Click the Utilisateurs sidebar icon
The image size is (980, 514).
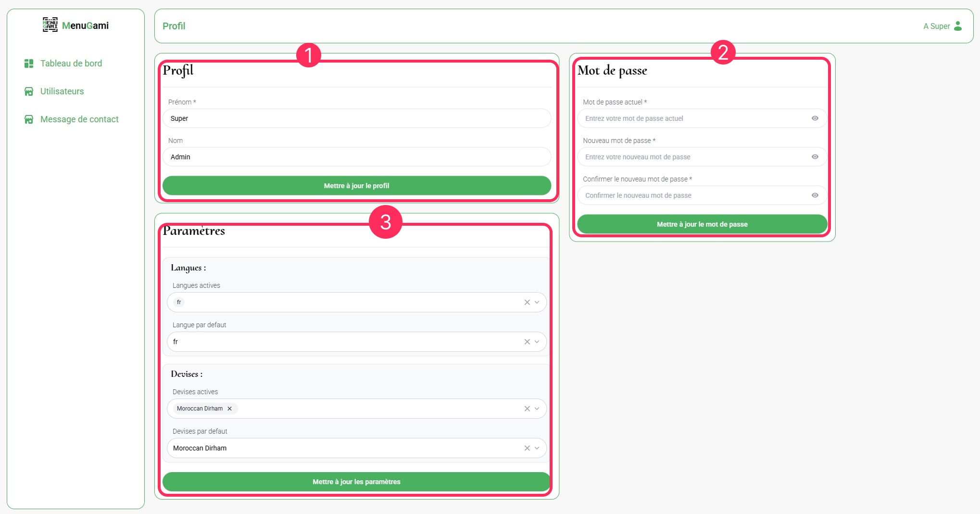(x=28, y=91)
